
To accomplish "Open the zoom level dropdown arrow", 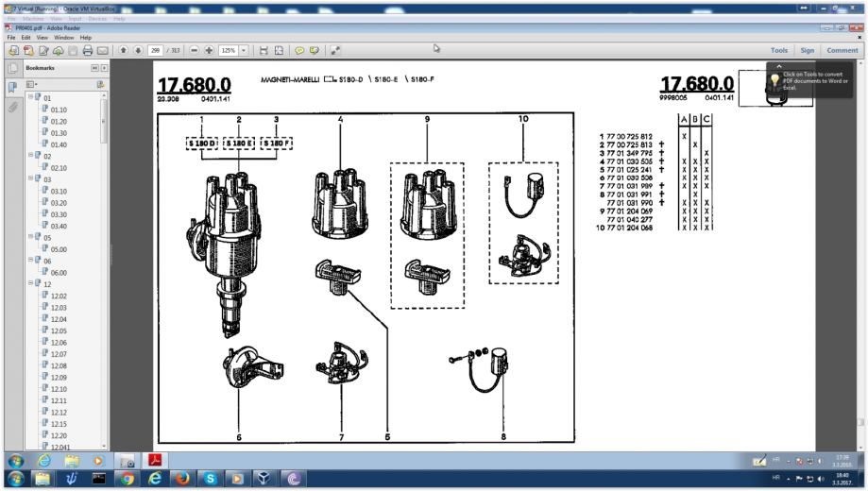I will [x=244, y=50].
